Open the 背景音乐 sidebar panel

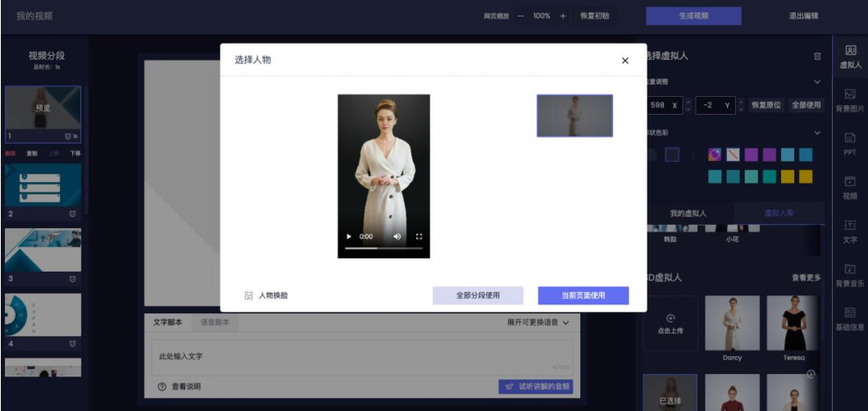pyautogui.click(x=850, y=276)
